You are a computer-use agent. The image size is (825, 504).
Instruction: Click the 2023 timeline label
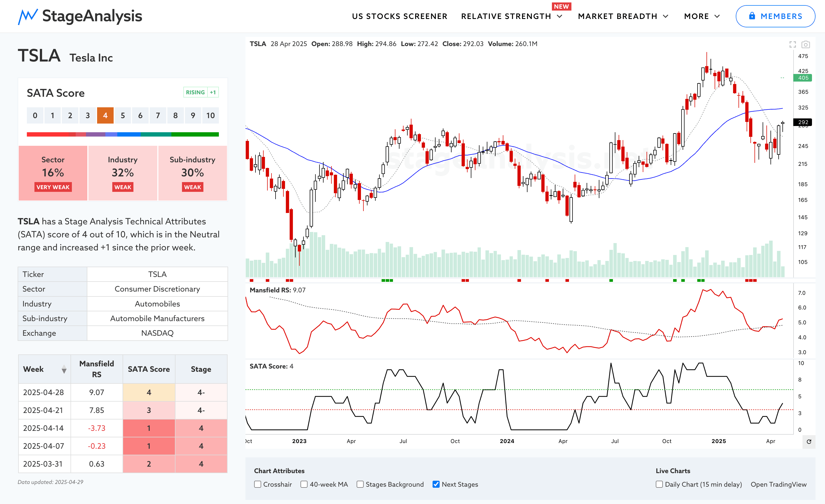point(299,441)
